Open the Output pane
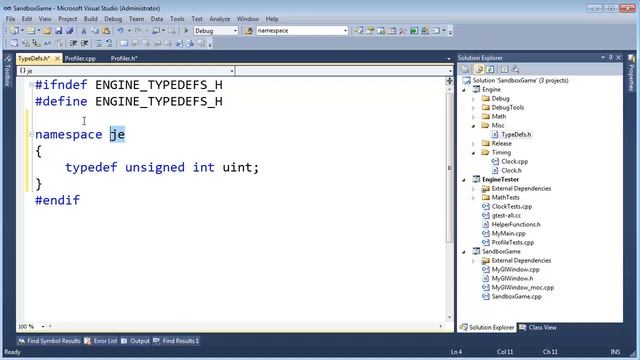This screenshot has width=640, height=360. (x=136, y=341)
